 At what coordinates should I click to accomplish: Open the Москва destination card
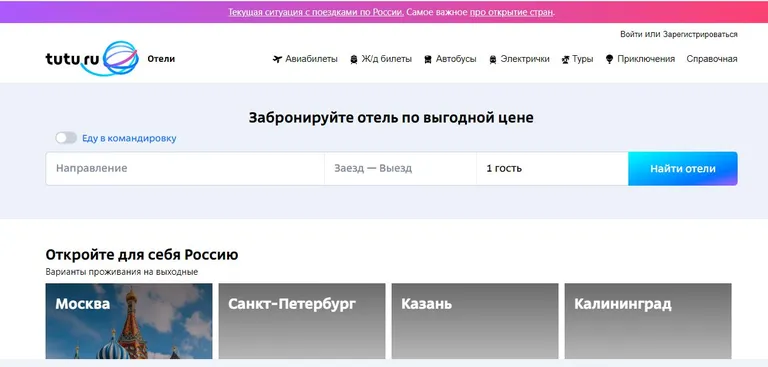[129, 321]
